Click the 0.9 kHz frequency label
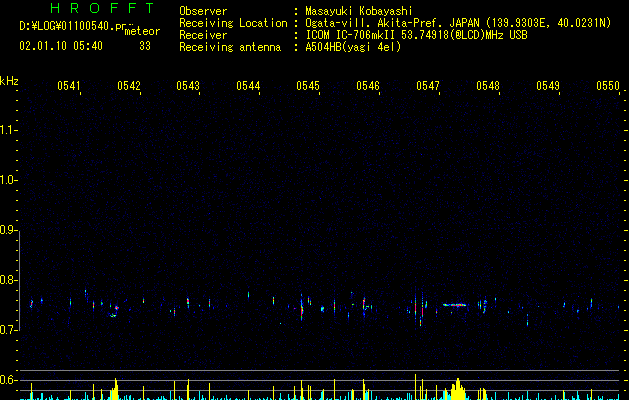The image size is (629, 400). point(8,230)
